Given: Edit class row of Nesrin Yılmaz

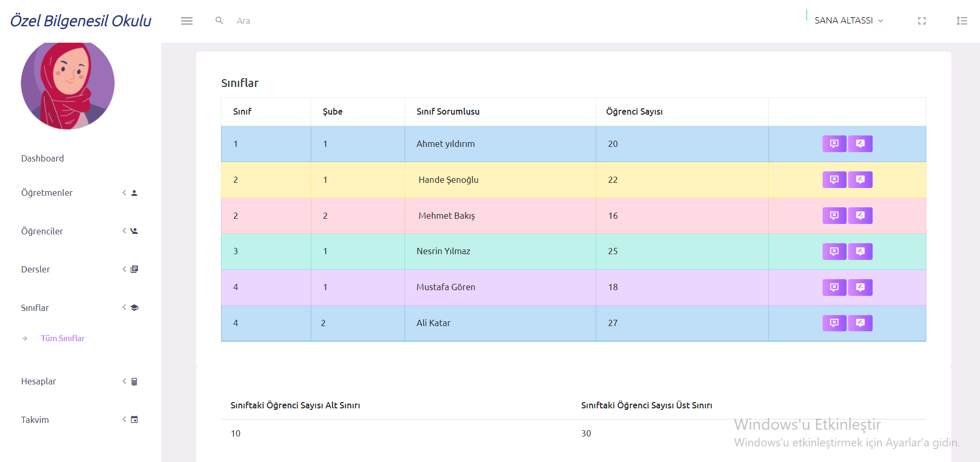Looking at the screenshot, I should [x=860, y=252].
